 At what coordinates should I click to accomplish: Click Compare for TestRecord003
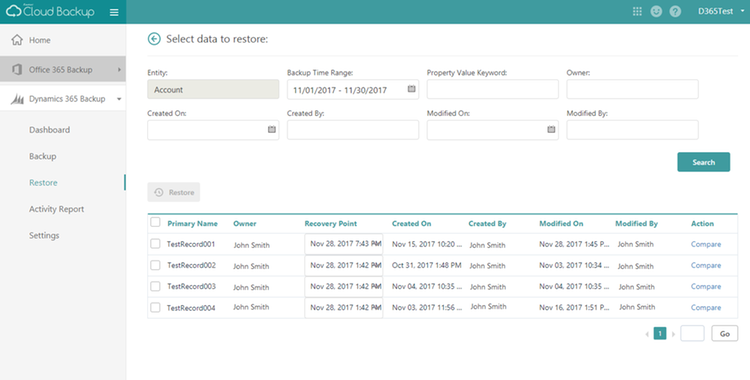pos(706,286)
